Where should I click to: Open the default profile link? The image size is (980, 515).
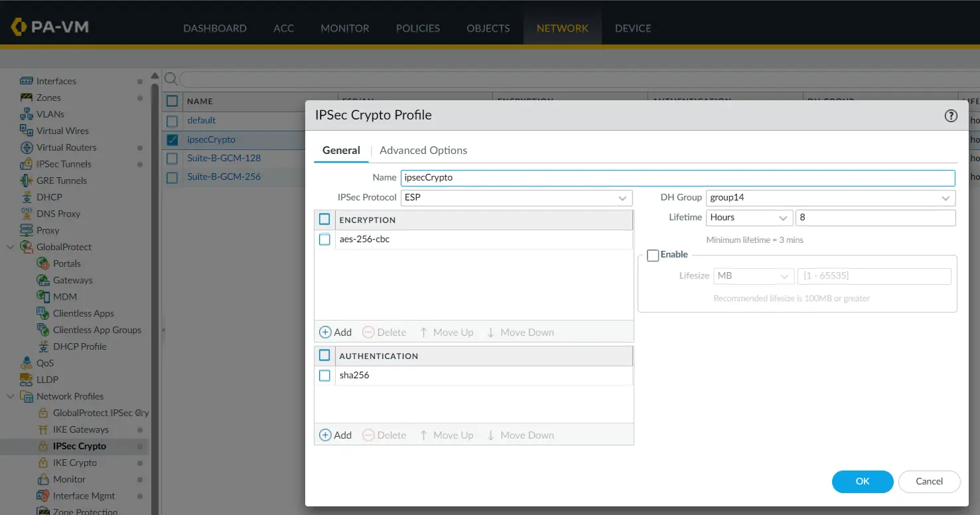point(202,121)
